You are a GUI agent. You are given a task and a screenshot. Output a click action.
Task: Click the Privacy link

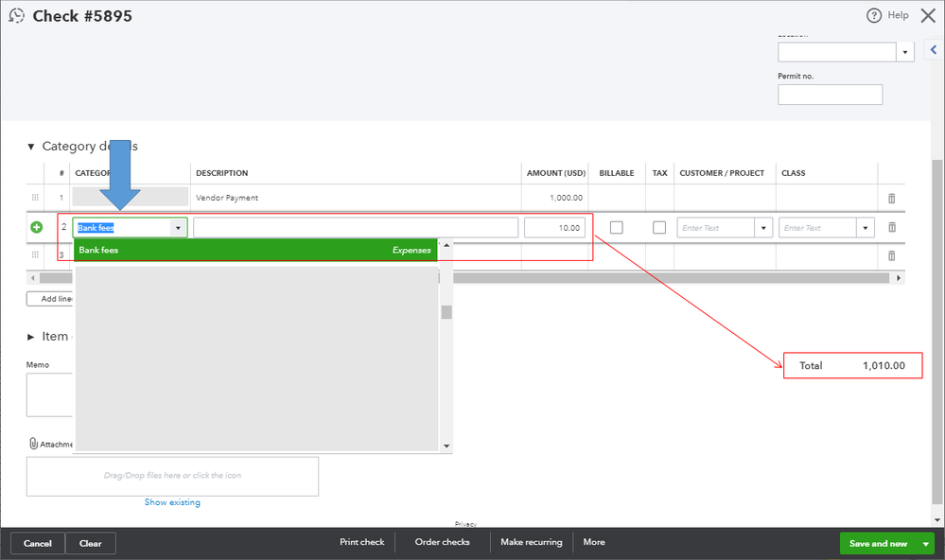click(x=465, y=524)
